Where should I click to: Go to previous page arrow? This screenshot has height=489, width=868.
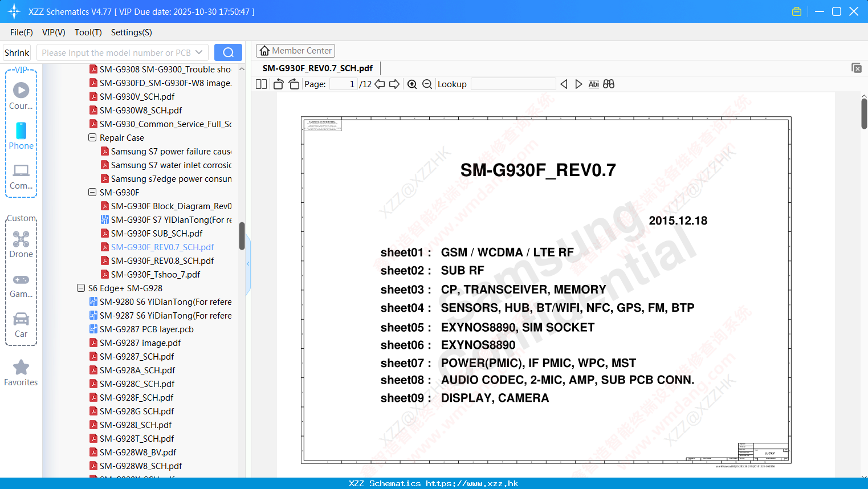coord(380,84)
